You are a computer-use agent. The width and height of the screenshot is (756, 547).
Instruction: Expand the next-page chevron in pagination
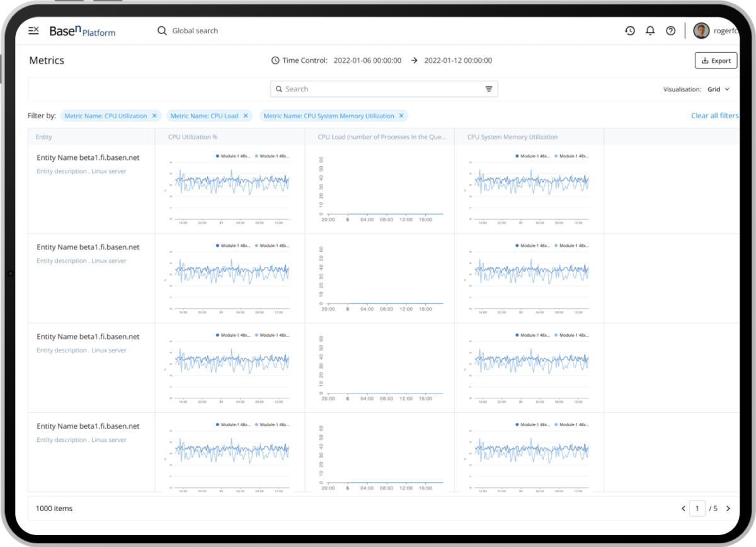(729, 509)
